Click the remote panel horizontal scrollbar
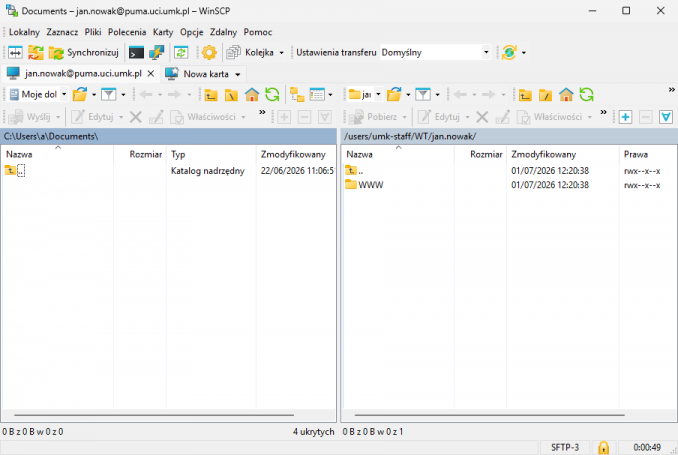 click(489, 415)
